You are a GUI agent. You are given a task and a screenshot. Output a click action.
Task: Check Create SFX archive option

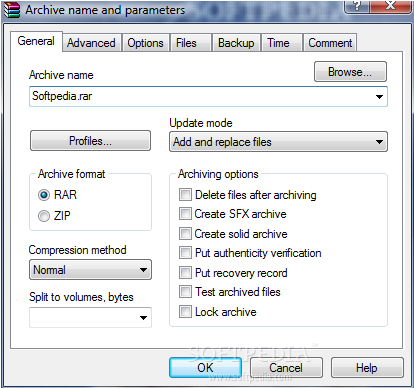[x=185, y=214]
